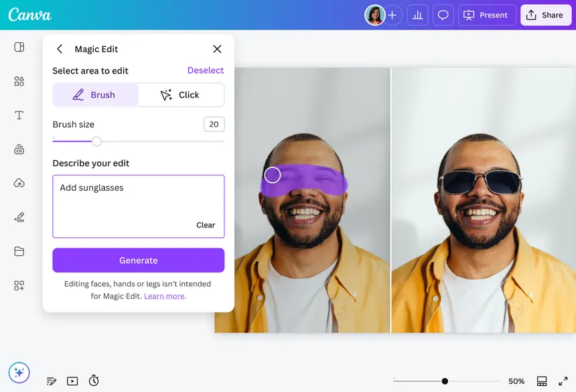Deselect the edited area

click(206, 70)
